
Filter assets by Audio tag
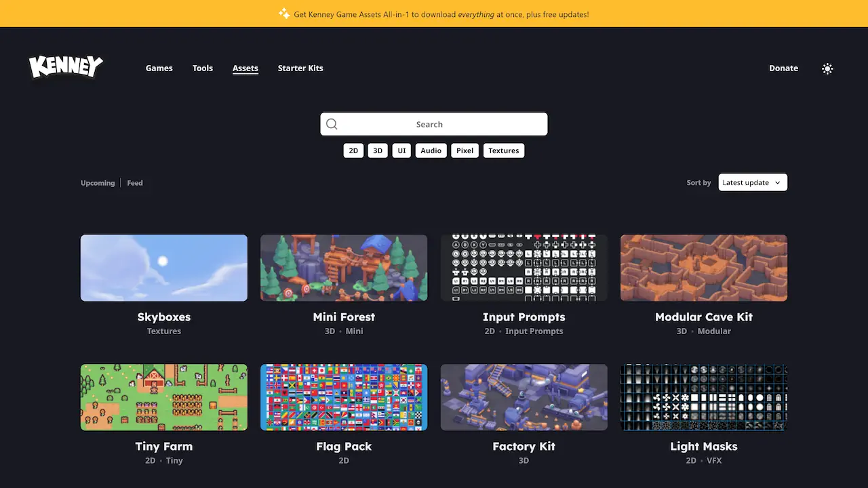pos(431,150)
